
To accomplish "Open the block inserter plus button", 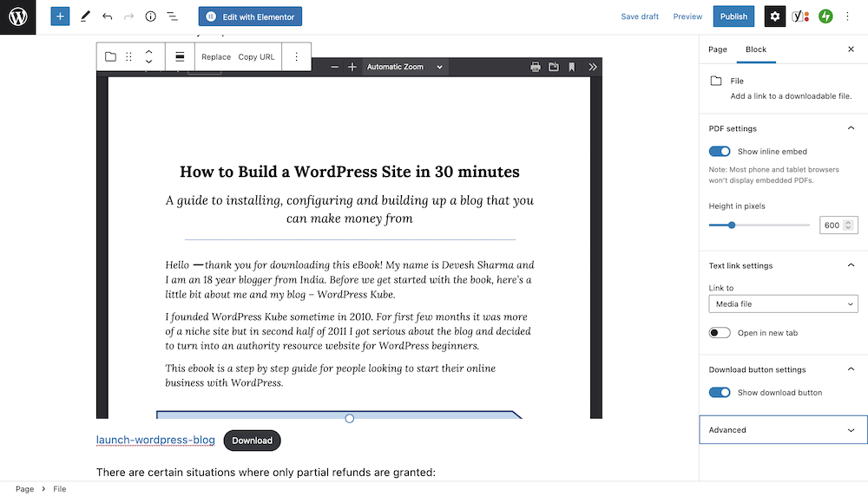I will click(60, 16).
